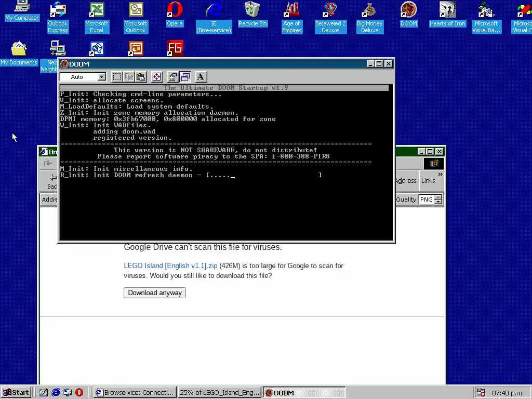
Task: Open the File menu in the browser window
Action: (48, 163)
